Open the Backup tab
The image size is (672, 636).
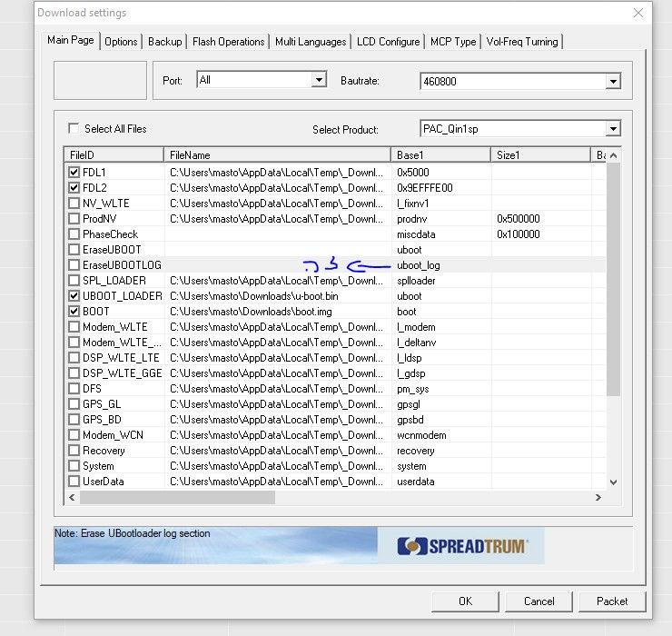click(x=165, y=42)
